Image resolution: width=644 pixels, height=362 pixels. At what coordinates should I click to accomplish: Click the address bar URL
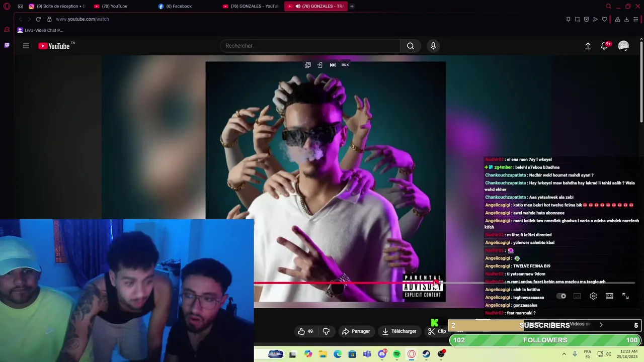pyautogui.click(x=83, y=19)
